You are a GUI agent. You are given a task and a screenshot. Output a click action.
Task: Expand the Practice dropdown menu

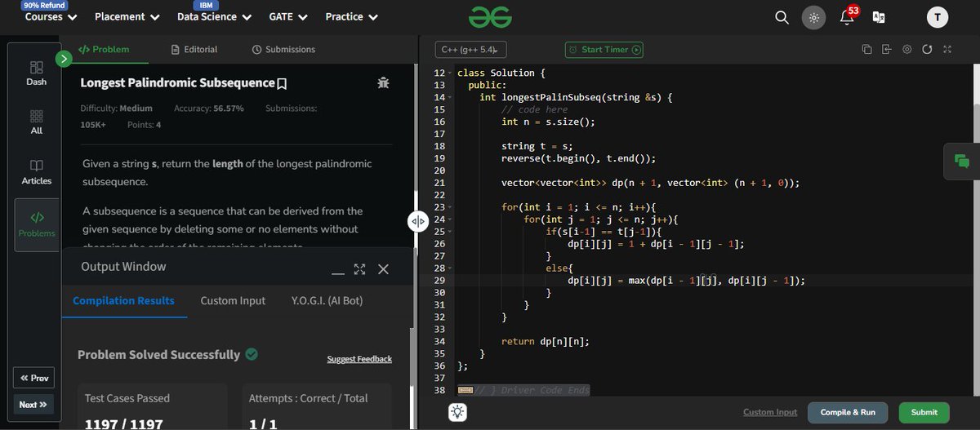click(352, 16)
